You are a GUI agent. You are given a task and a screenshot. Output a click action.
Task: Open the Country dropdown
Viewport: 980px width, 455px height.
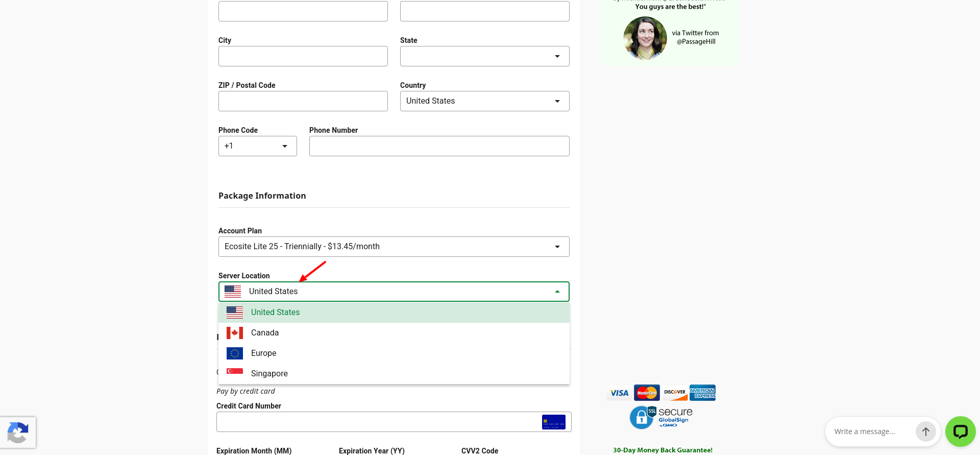coord(485,101)
